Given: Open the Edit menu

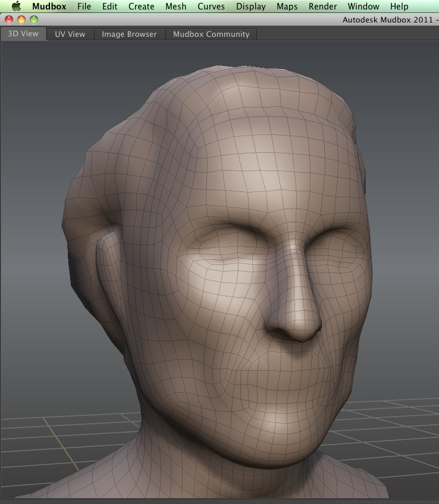Looking at the screenshot, I should click(109, 7).
